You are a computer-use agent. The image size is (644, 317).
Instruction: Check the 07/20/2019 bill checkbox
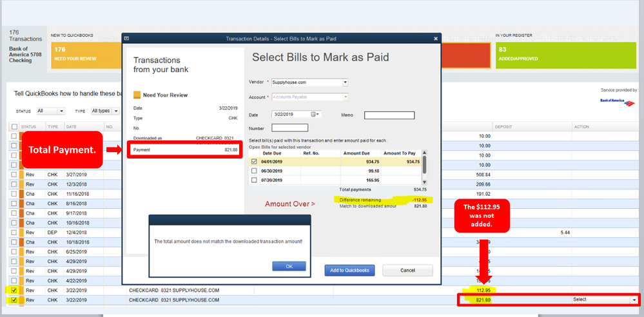[x=254, y=180]
